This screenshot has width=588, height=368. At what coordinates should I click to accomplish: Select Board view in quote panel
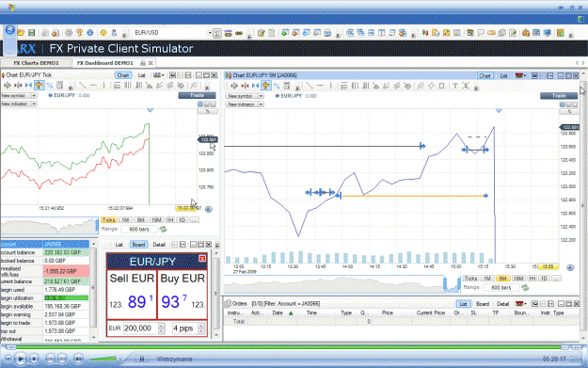(x=138, y=245)
